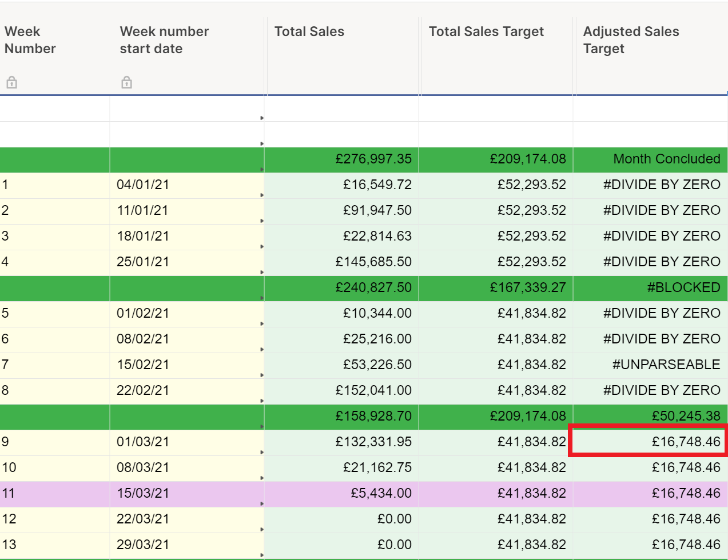Click the #BLOCKED cell
728x560 pixels.
coord(651,288)
